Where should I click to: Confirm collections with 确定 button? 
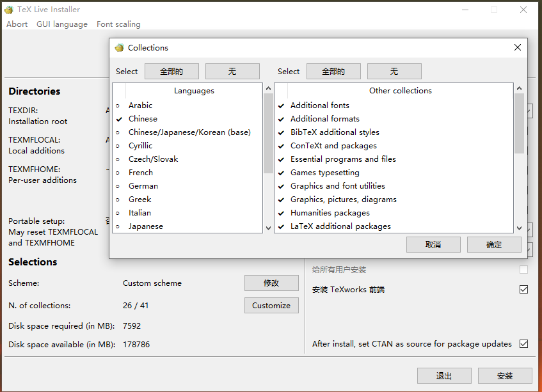pos(494,245)
